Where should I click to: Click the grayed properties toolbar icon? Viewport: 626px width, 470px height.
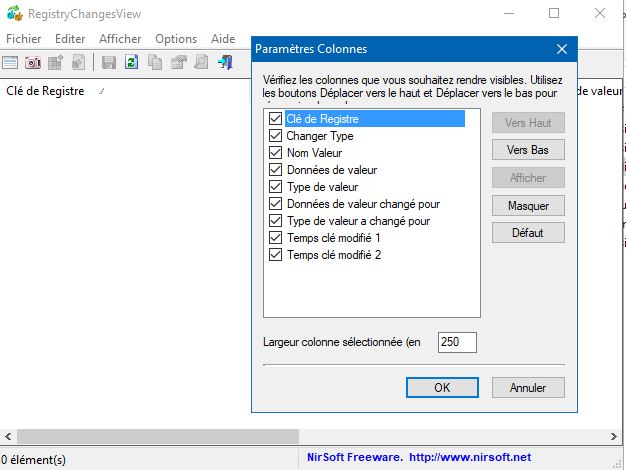(x=178, y=62)
